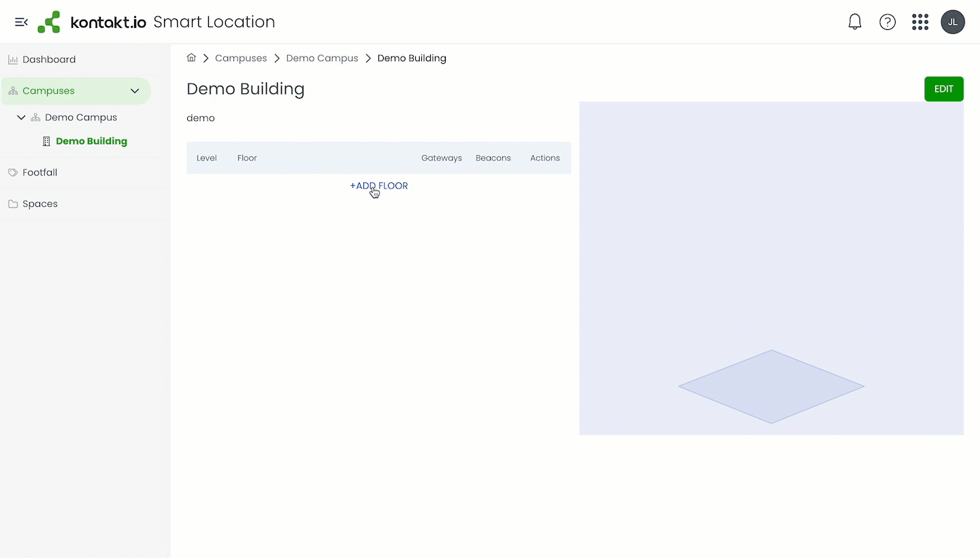Collapse the Campuses section chevron
The image size is (980, 558).
tap(135, 91)
